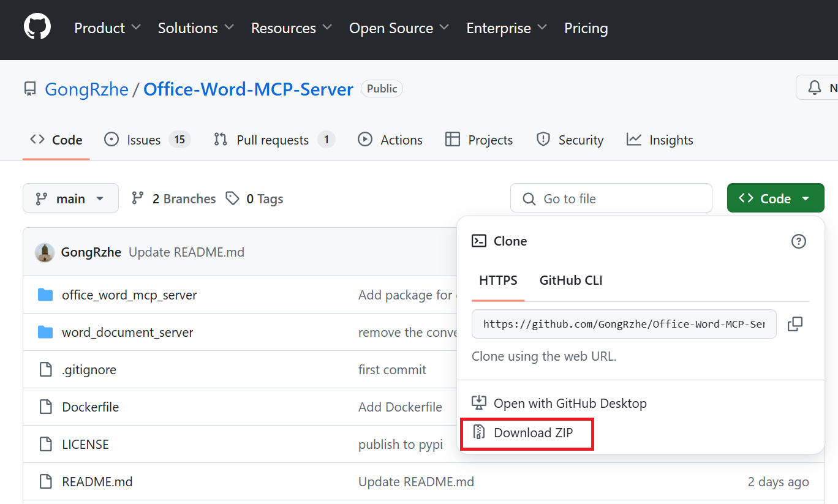Click the magnifier icon in Go to file
The height and width of the screenshot is (504, 838).
pos(529,199)
